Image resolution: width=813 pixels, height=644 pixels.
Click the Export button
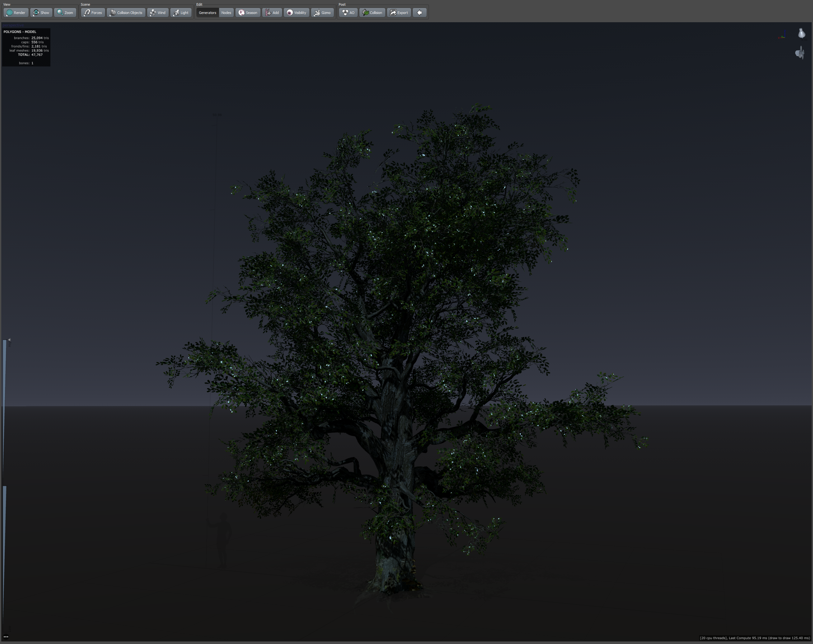pos(399,12)
